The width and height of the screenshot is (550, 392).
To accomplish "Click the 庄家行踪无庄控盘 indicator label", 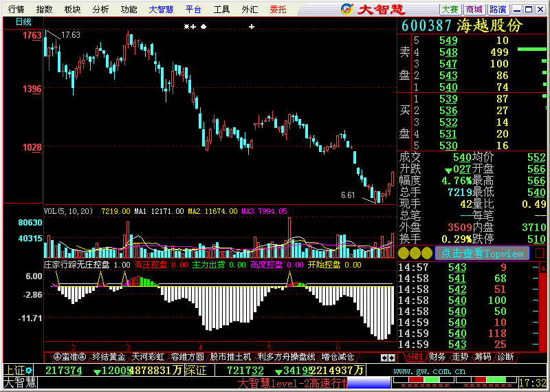I will tap(77, 265).
